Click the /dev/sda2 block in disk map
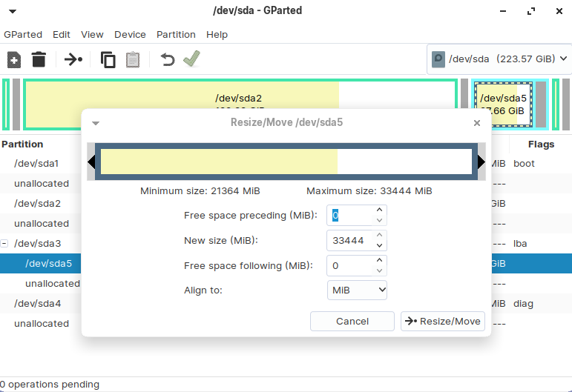 240,94
